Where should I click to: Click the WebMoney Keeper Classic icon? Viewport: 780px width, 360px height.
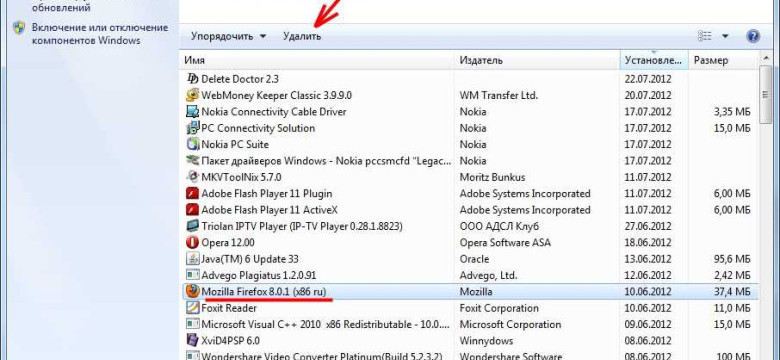click(192, 95)
